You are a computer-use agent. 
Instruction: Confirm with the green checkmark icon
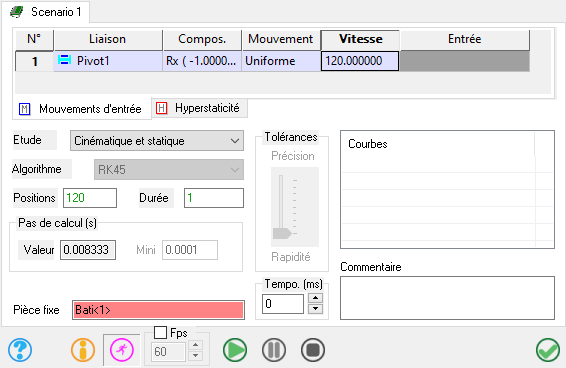click(x=548, y=350)
